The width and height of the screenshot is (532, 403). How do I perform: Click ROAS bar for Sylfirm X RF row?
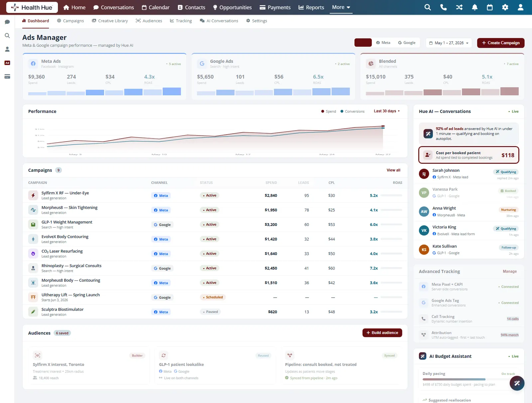pos(392,195)
